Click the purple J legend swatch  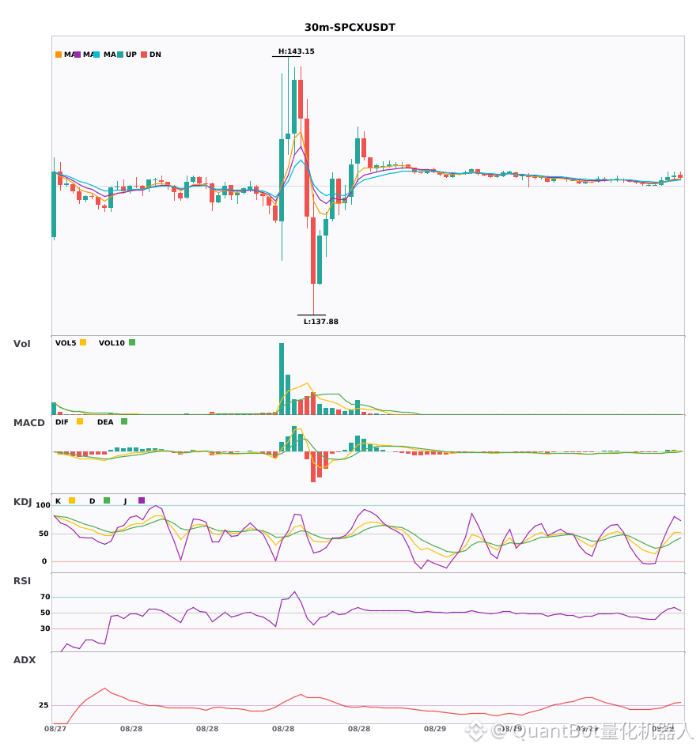coord(142,500)
